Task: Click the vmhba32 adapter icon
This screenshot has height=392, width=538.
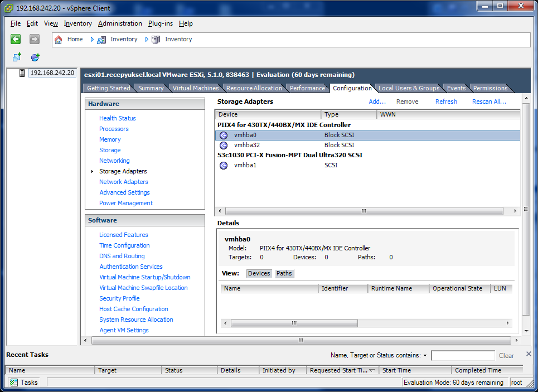Action: click(x=224, y=145)
